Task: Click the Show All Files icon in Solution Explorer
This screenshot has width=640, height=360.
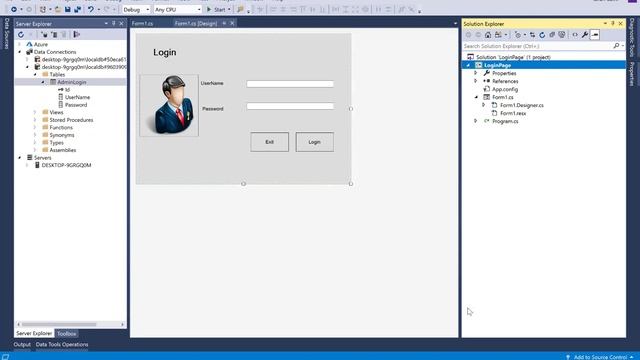Action: (x=562, y=35)
